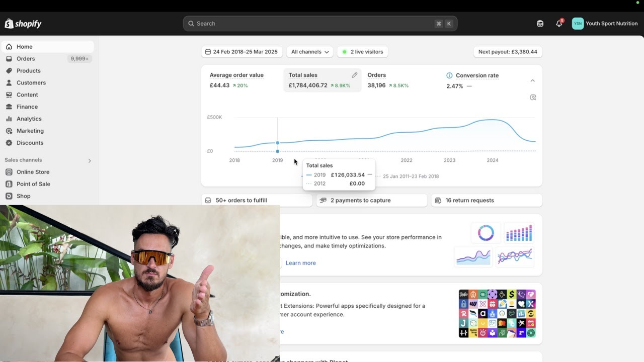Open Products in sidebar
This screenshot has width=644, height=362.
pyautogui.click(x=47, y=71)
